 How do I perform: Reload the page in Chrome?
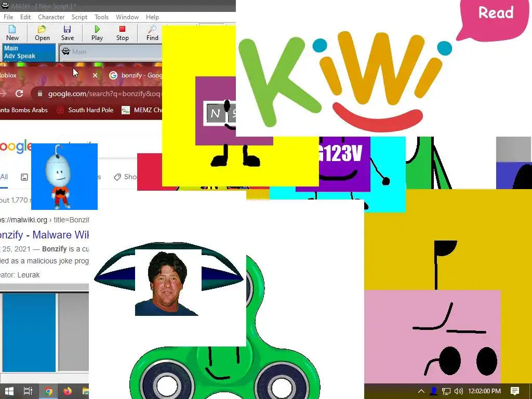tap(19, 94)
